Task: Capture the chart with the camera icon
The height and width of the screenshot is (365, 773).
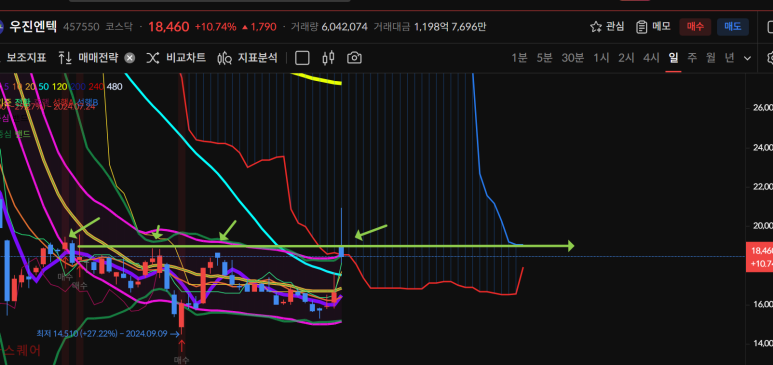Action: click(354, 58)
